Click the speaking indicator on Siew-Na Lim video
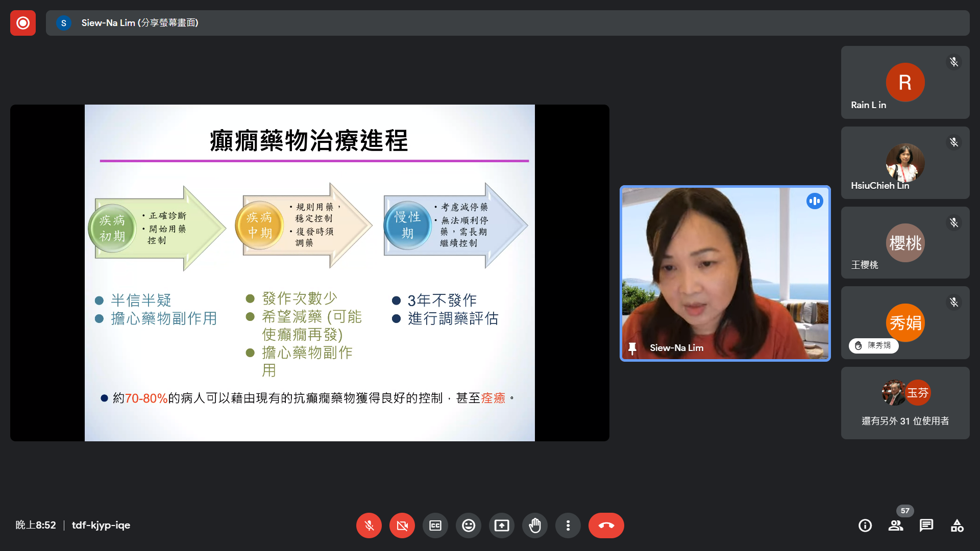 coord(815,201)
